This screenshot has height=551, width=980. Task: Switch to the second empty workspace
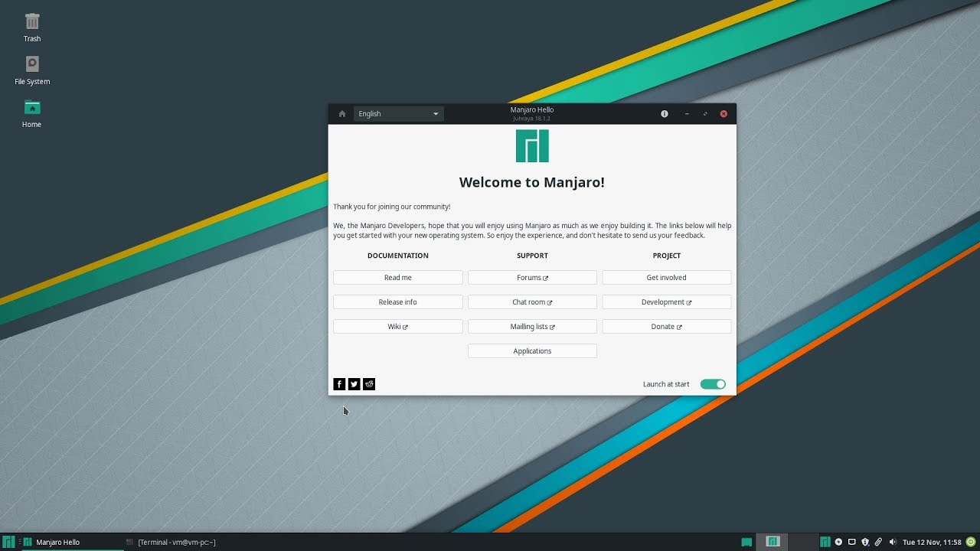click(x=803, y=542)
